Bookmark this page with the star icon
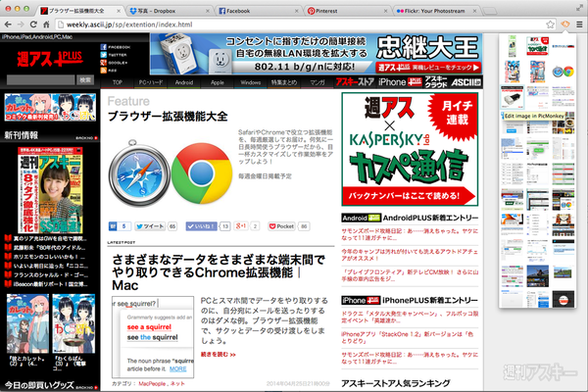This screenshot has height=392, width=588. click(x=550, y=24)
